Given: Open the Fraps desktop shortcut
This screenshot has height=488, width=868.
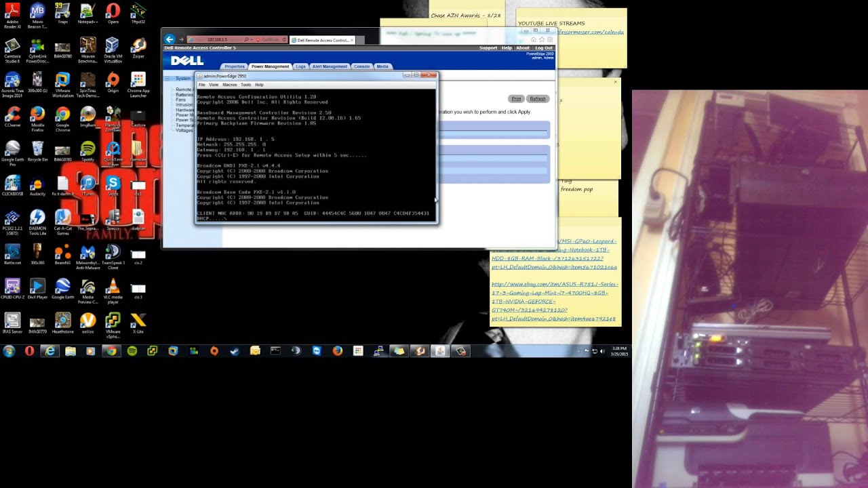Looking at the screenshot, I should (62, 14).
